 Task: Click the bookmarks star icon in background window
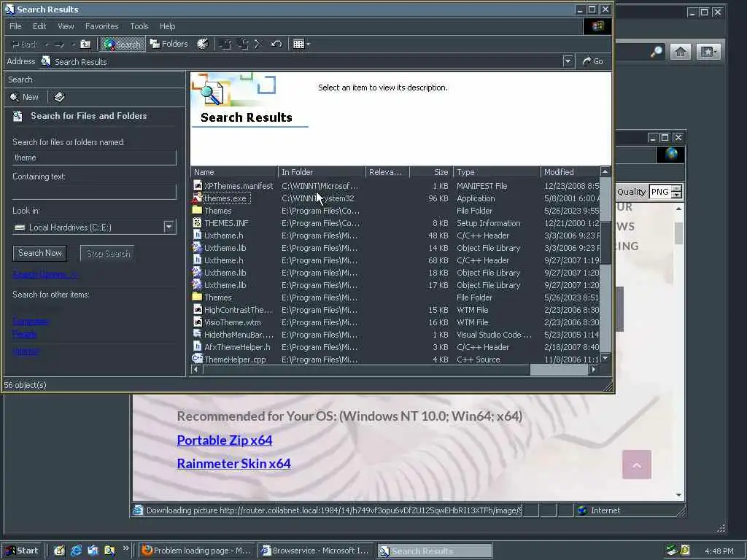708,52
